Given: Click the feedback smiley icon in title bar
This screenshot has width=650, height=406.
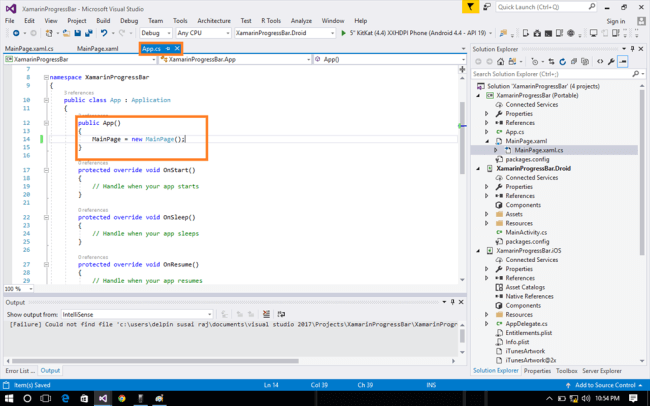Looking at the screenshot, I should click(x=488, y=6).
